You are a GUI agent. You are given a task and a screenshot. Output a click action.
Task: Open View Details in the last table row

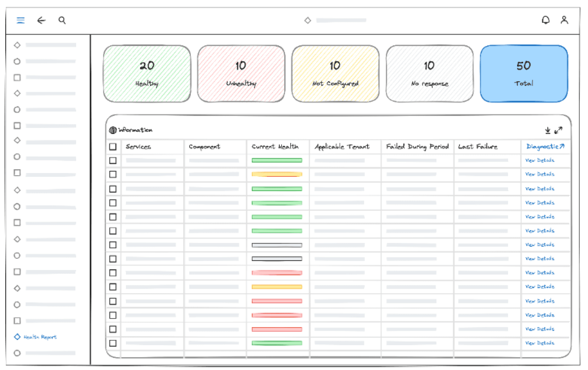pyautogui.click(x=540, y=343)
